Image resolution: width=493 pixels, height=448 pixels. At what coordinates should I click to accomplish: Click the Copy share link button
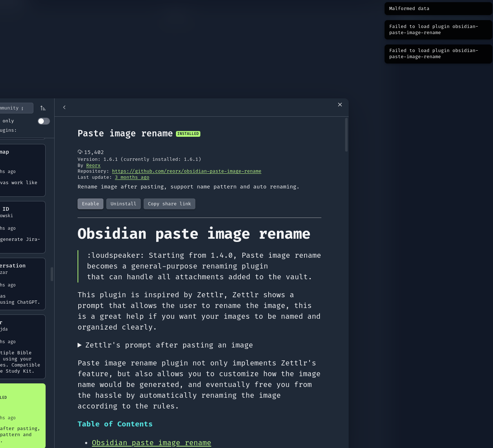169,204
